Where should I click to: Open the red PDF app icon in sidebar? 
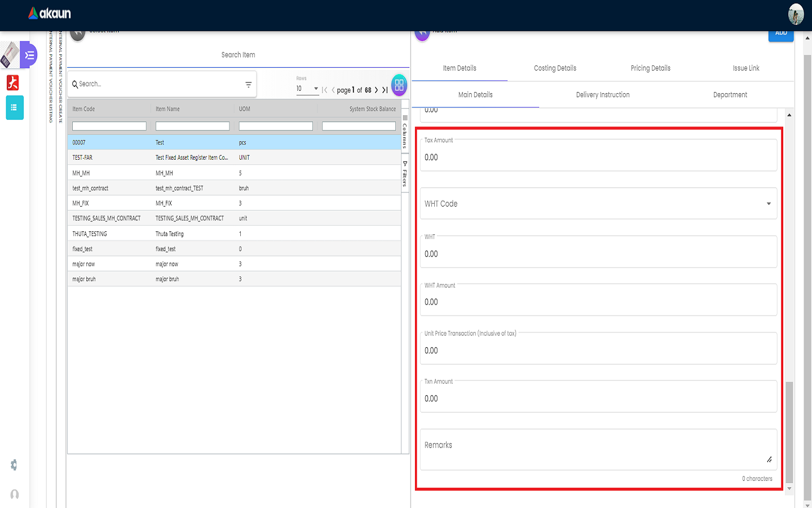[x=12, y=82]
